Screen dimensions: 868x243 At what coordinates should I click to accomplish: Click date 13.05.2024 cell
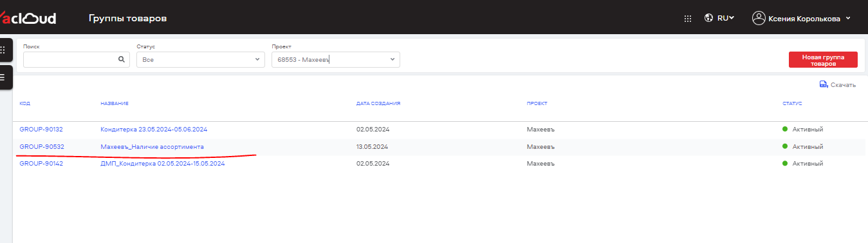click(x=373, y=147)
